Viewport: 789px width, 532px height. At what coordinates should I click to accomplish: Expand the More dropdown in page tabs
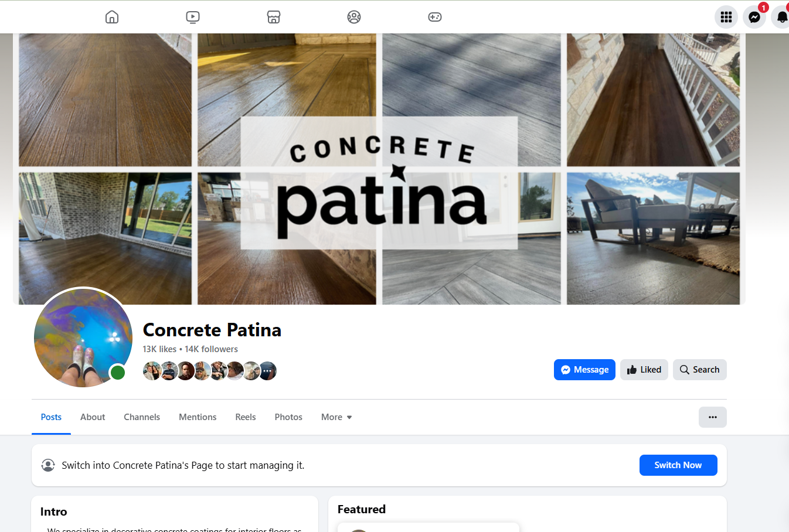[x=336, y=417]
